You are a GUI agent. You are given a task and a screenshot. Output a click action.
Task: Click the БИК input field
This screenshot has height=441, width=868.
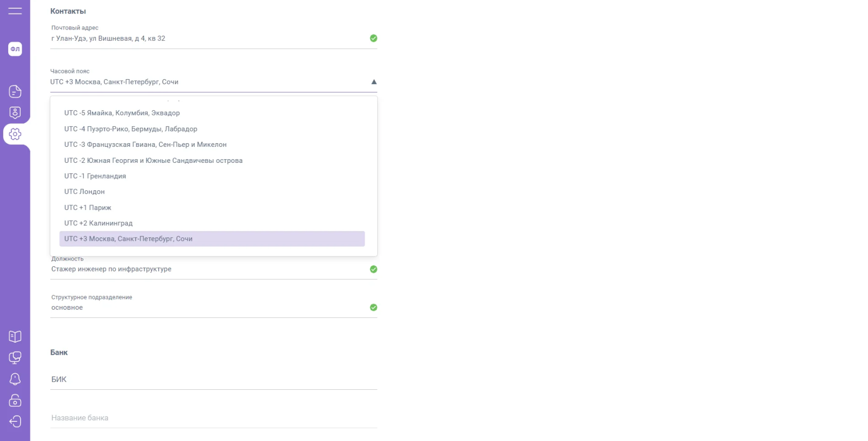pyautogui.click(x=213, y=379)
